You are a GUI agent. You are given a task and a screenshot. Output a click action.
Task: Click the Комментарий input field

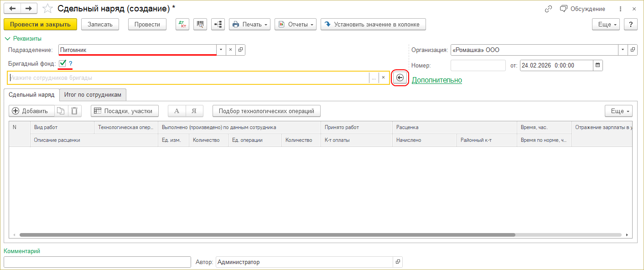coord(97,262)
